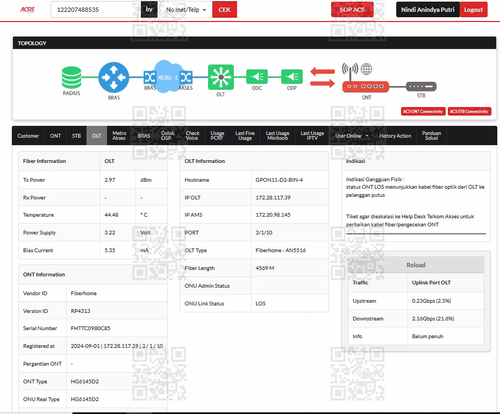Switch to the ONT tab
Image resolution: width=500 pixels, height=414 pixels.
click(x=55, y=136)
